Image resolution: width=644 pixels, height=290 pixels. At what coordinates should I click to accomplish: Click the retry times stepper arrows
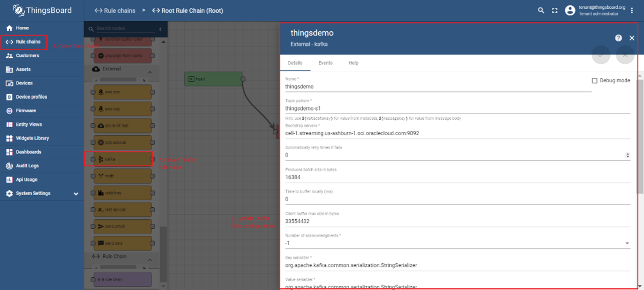click(627, 155)
